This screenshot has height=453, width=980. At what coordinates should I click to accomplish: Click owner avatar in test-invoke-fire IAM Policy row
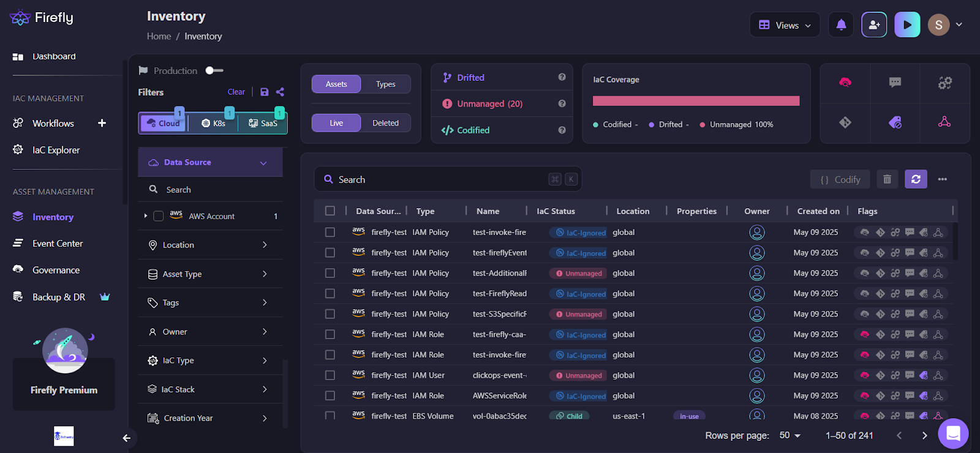click(x=757, y=233)
